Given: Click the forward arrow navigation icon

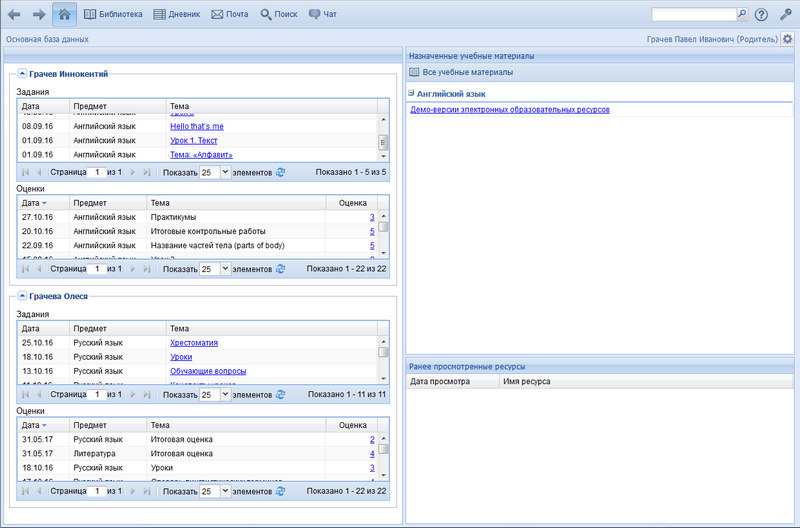Looking at the screenshot, I should (x=38, y=15).
